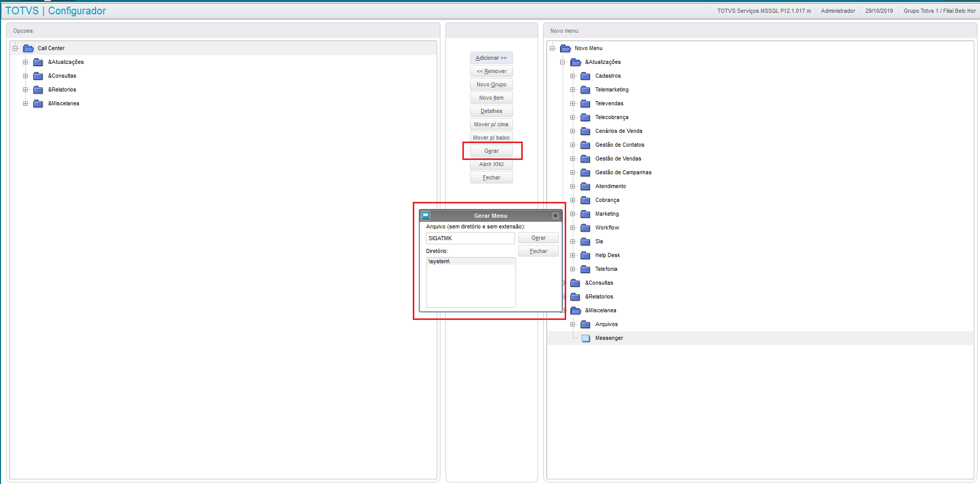Click the Gerar Menu dialog title icon
This screenshot has width=980, height=484.
click(426, 216)
